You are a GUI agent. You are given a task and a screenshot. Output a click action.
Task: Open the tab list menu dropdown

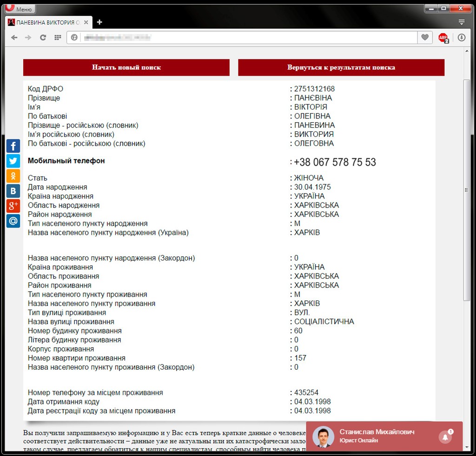[461, 22]
